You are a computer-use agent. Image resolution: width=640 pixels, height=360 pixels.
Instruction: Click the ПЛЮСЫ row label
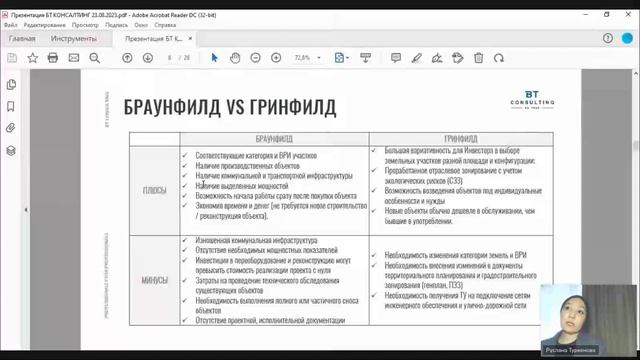click(155, 190)
